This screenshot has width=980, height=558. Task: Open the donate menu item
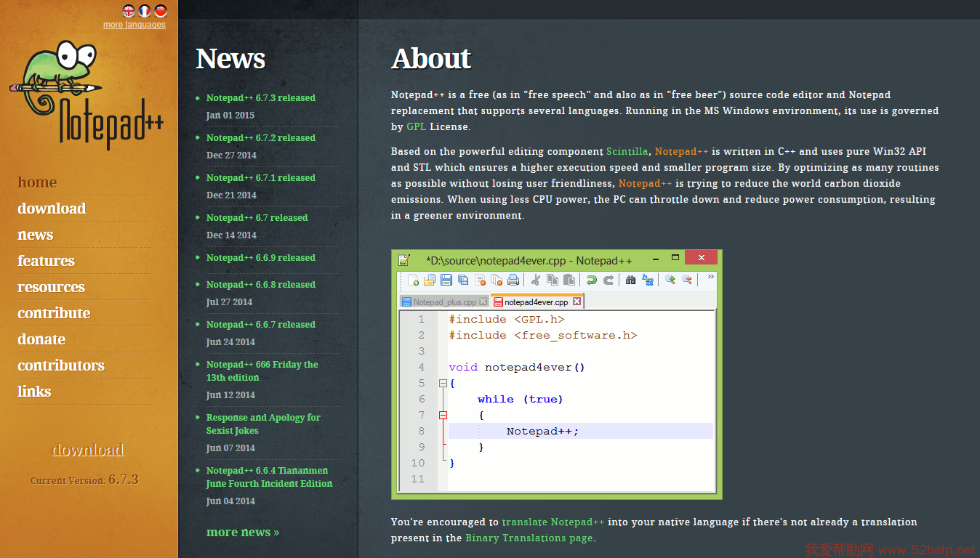pyautogui.click(x=41, y=339)
